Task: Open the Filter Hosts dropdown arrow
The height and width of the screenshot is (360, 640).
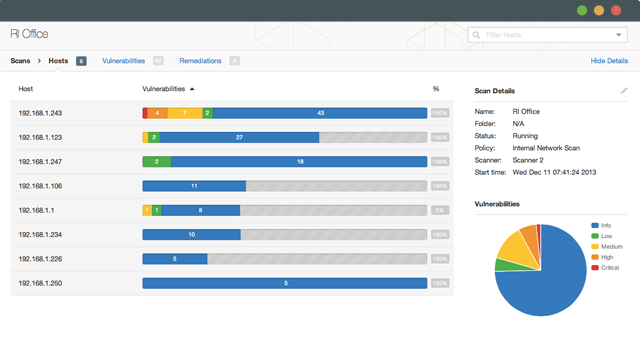Action: [x=618, y=35]
